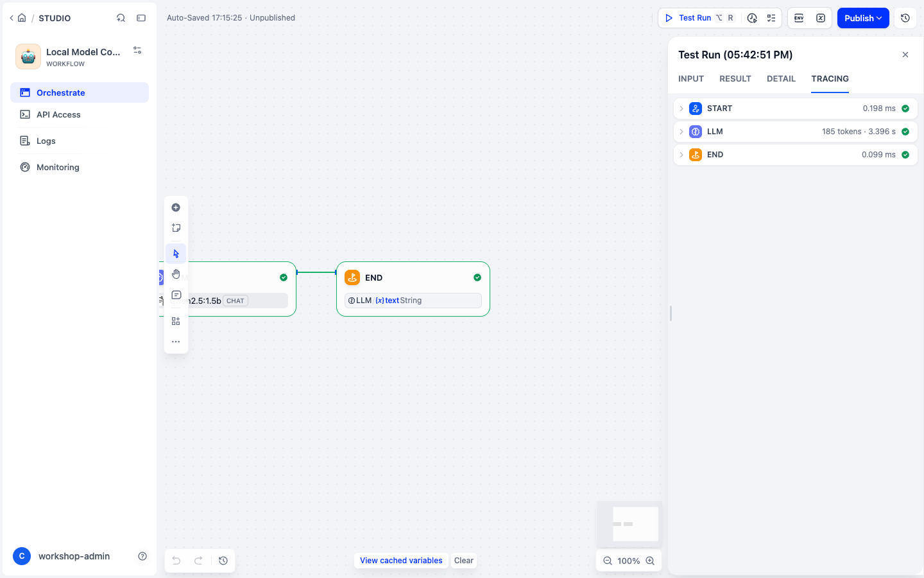
Task: Organize nodes with the layout icon
Action: coord(176,321)
